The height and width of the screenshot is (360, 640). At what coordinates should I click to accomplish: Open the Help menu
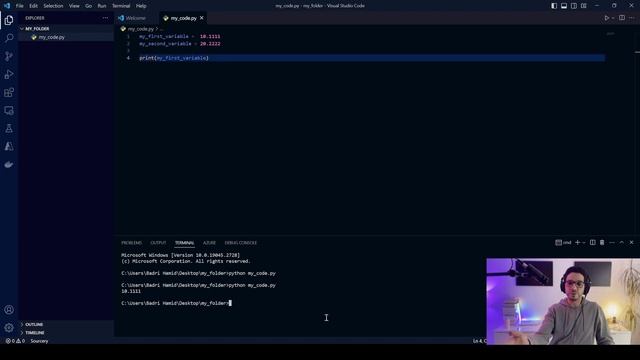[x=141, y=6]
